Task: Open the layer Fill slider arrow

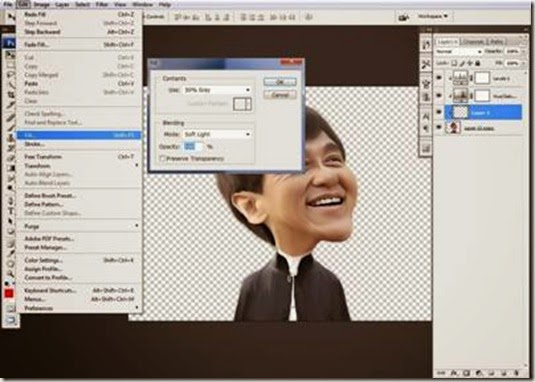Action: coord(524,63)
